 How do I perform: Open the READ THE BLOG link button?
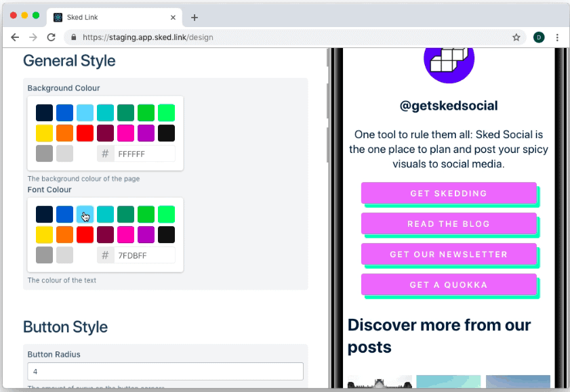[x=448, y=223]
